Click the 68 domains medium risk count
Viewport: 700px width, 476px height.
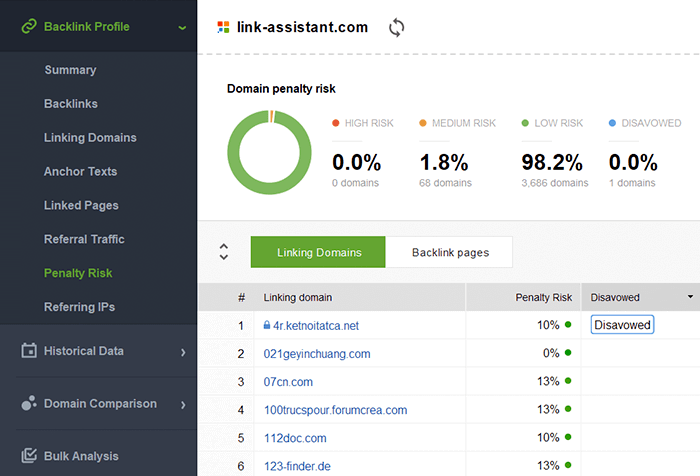(445, 183)
